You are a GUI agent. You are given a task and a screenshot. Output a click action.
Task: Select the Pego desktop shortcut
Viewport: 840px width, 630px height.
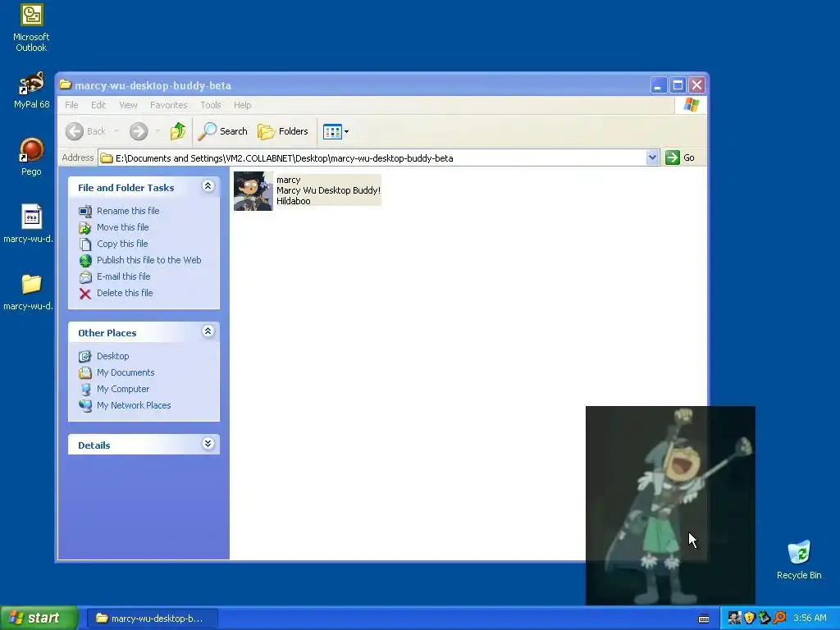(32, 157)
